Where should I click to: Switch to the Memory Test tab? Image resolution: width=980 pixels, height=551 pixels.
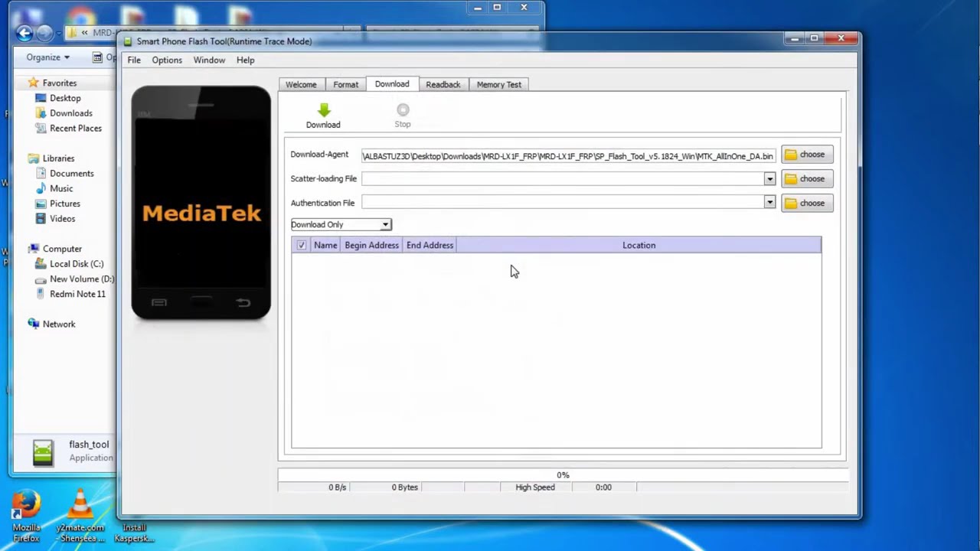tap(499, 85)
